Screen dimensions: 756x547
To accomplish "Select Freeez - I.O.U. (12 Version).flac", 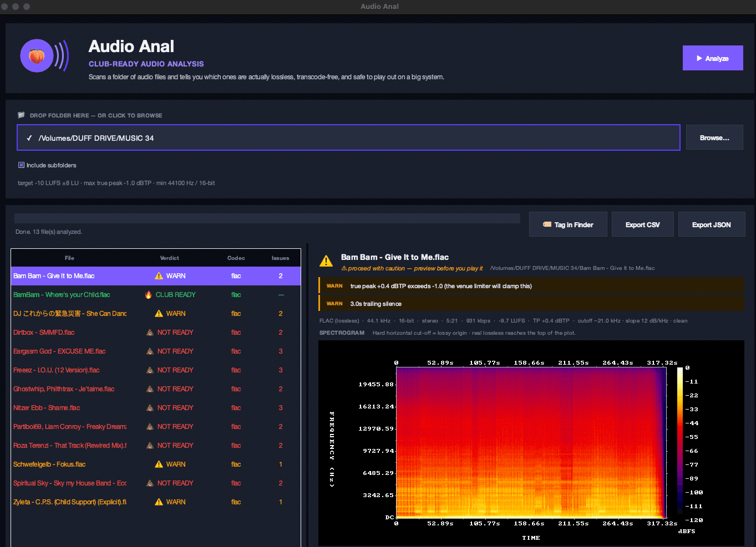I will pos(156,370).
